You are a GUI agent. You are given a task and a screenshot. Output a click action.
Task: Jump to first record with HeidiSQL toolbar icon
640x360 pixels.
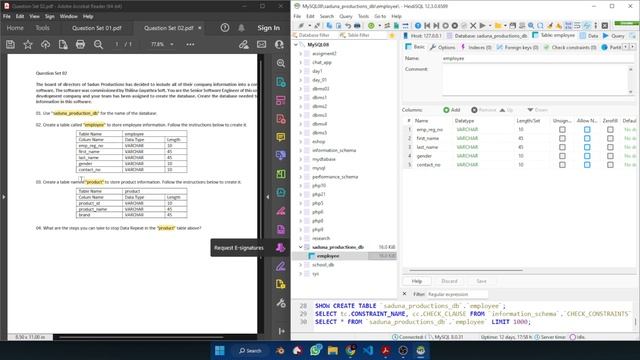click(x=427, y=25)
